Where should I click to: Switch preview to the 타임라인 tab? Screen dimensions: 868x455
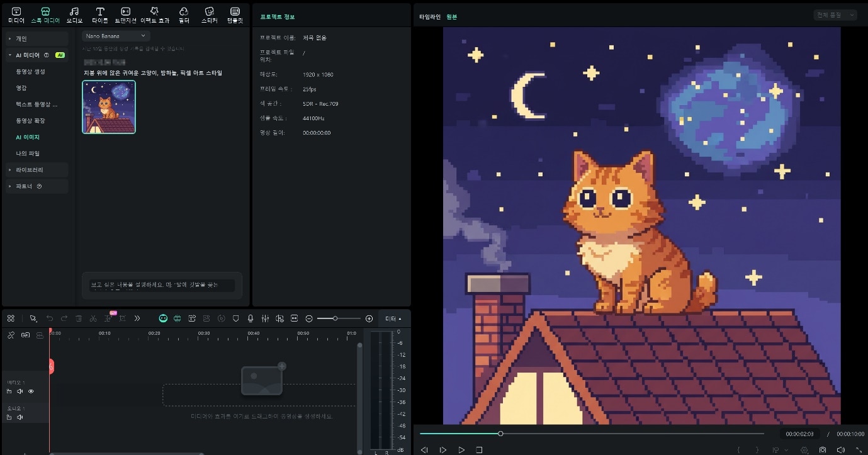[430, 17]
